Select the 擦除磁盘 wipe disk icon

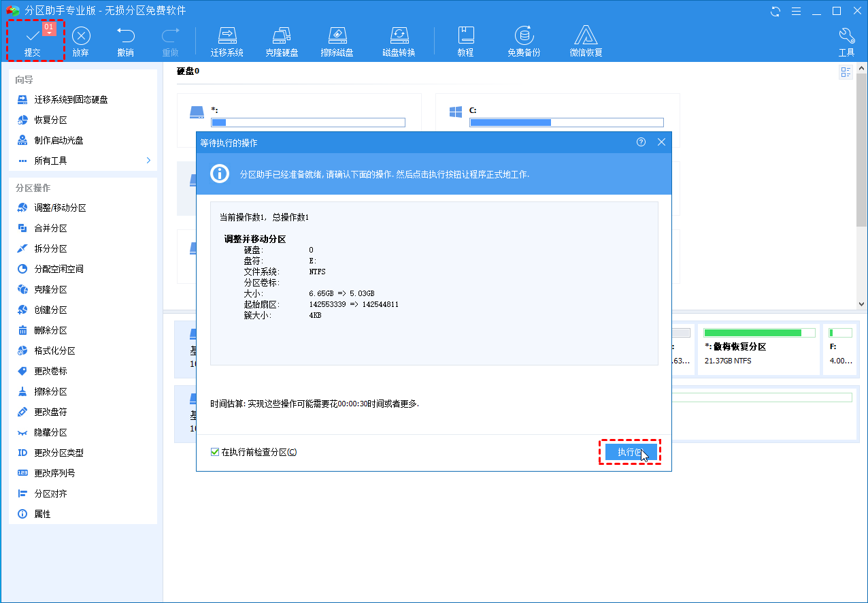click(x=337, y=41)
